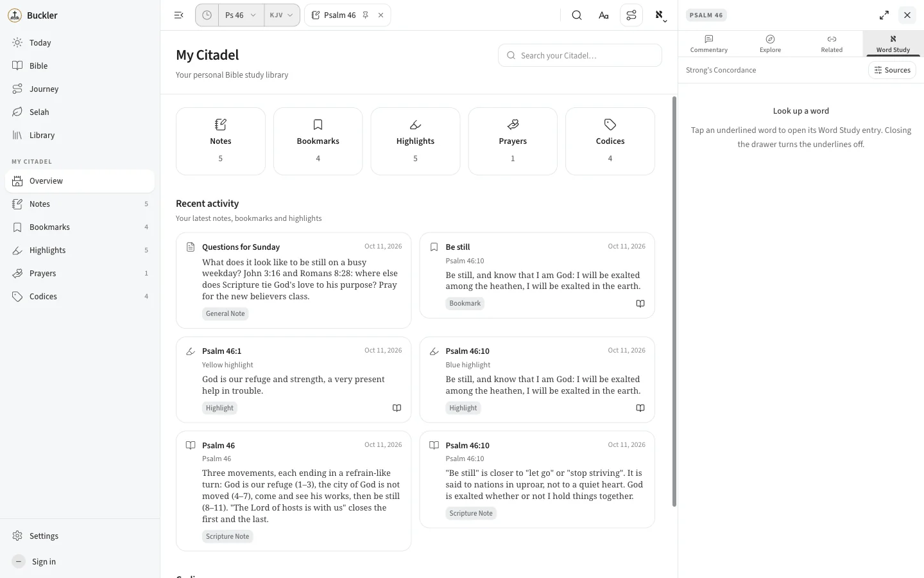Select Prayers in My Citadel sidebar
The height and width of the screenshot is (578, 924).
80,274
